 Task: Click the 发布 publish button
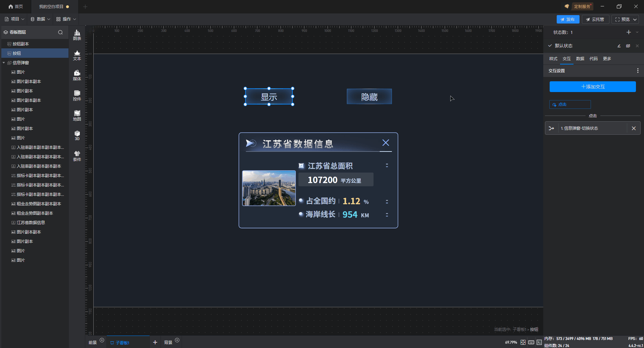coord(568,19)
